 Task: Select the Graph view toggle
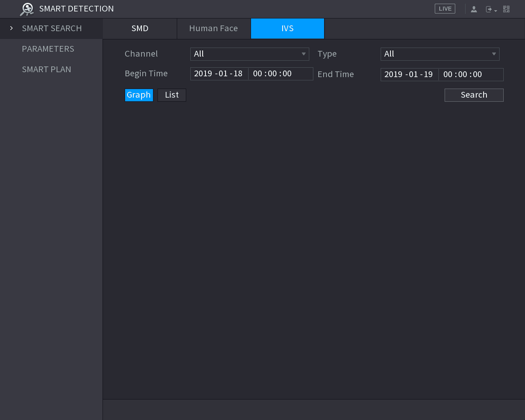[139, 95]
